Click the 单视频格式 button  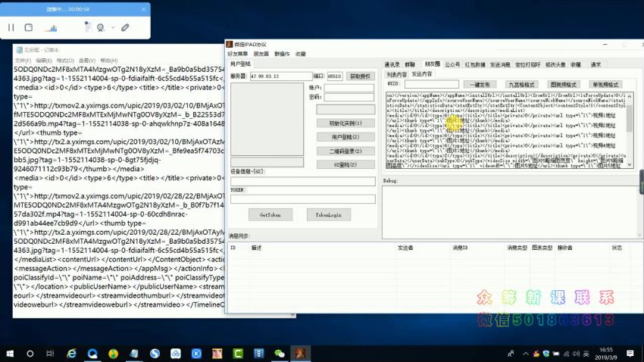pyautogui.click(x=605, y=85)
